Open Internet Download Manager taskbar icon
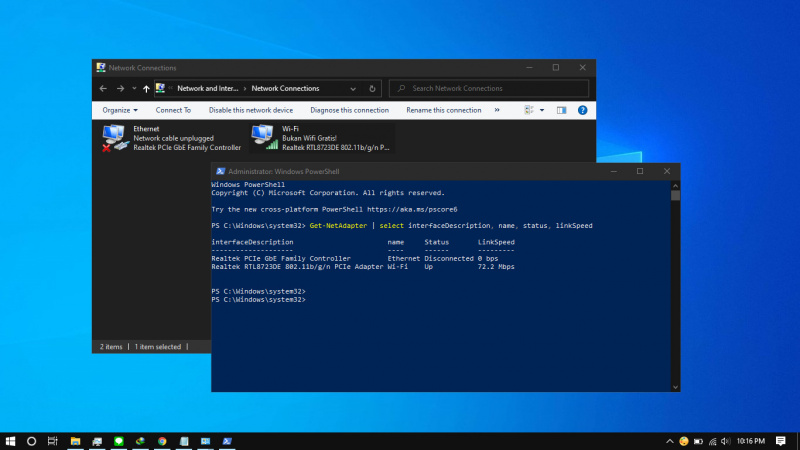The height and width of the screenshot is (450, 800). pyautogui.click(x=140, y=441)
